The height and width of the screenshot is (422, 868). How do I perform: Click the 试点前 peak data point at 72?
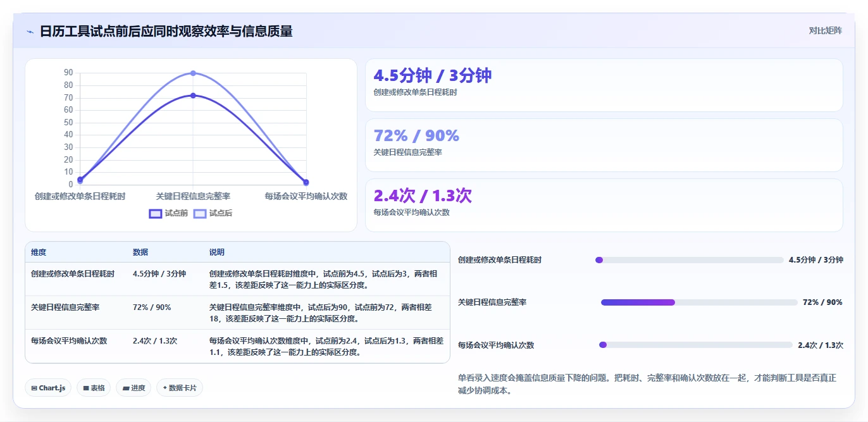tap(193, 96)
